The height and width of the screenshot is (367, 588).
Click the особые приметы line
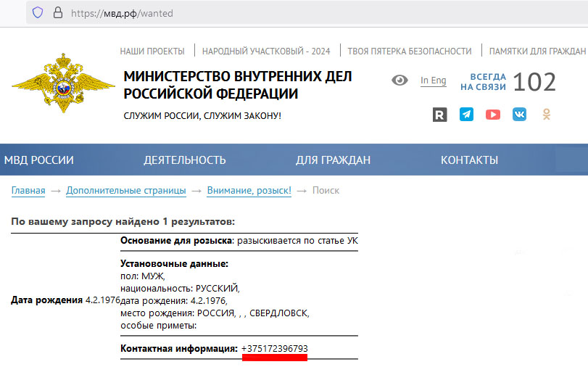click(159, 326)
